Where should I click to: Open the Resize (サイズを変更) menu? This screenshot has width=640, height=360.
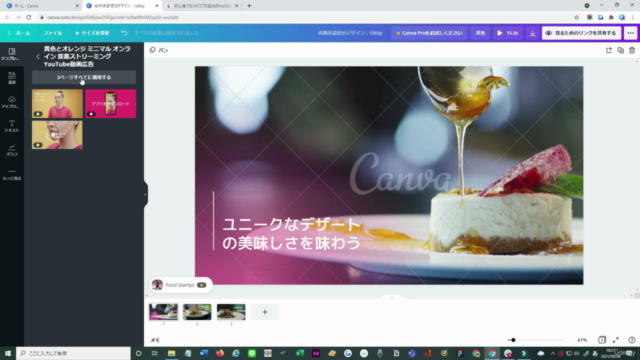click(92, 33)
